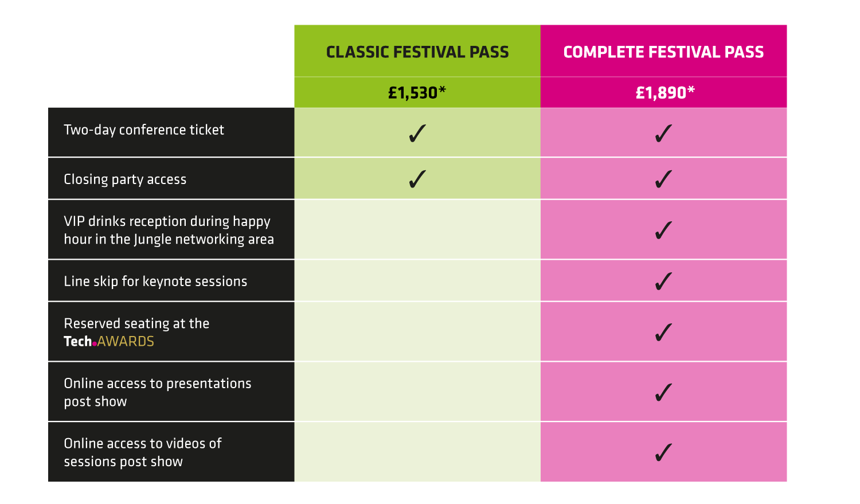Click the Tech.AWARDS logo text
Screen dimensions: 860x504
point(109,341)
